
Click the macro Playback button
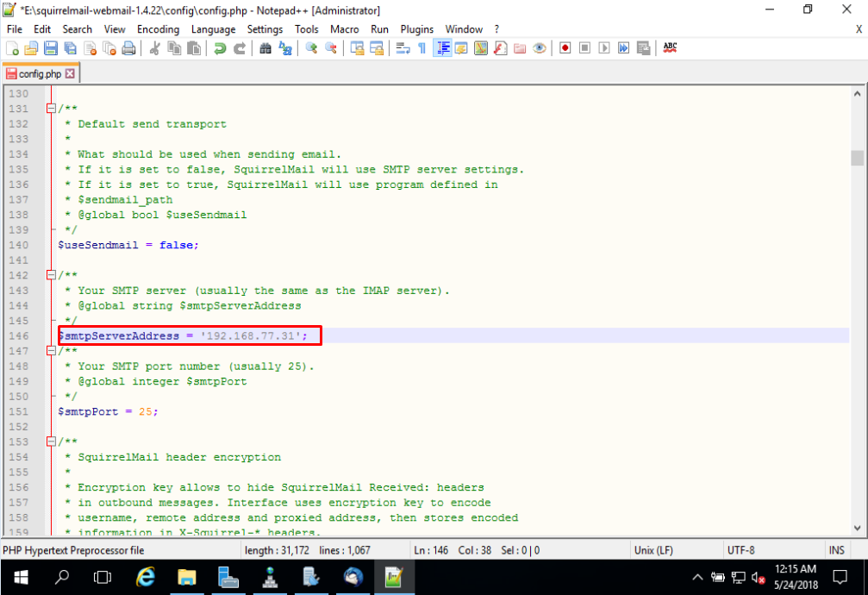coord(604,48)
